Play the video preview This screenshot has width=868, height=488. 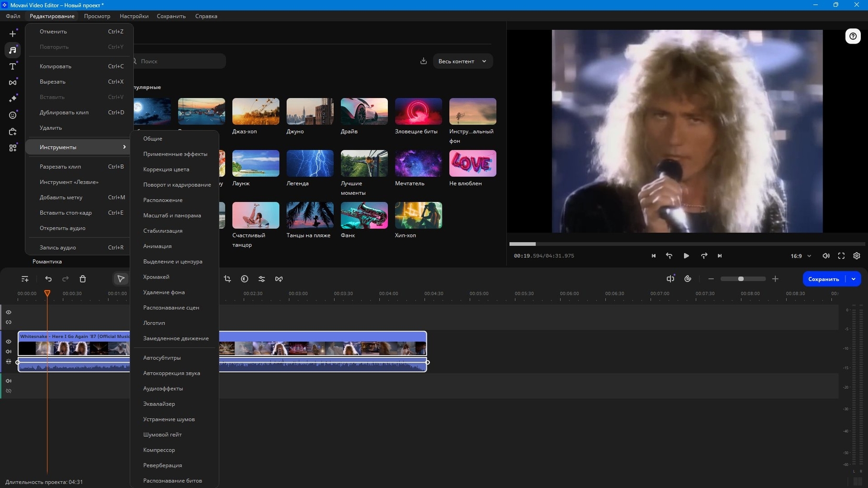686,256
